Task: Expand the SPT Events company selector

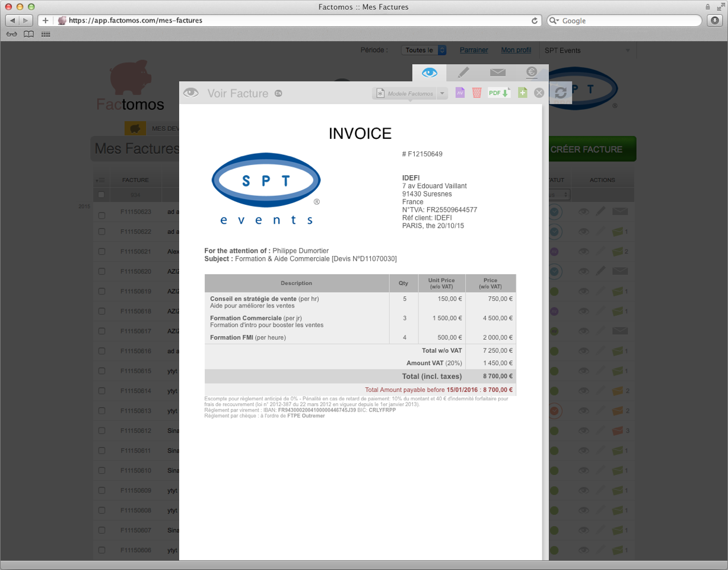Action: click(x=587, y=50)
